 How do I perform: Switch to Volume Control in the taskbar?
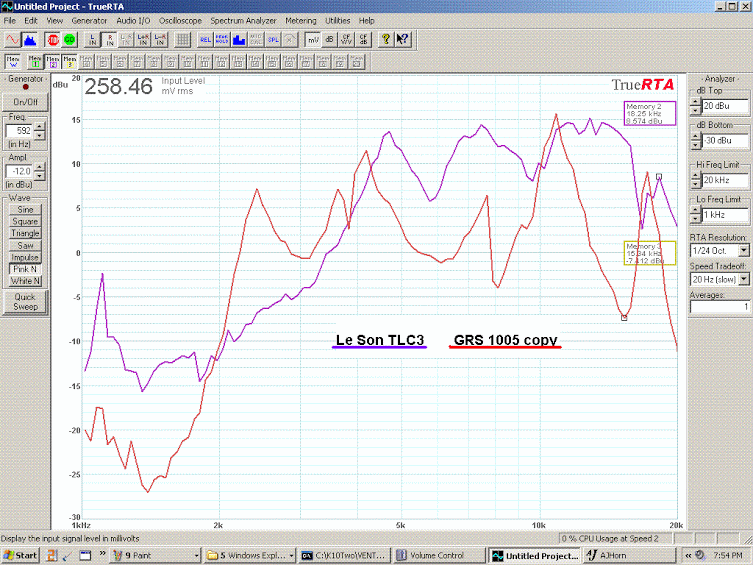pos(439,555)
